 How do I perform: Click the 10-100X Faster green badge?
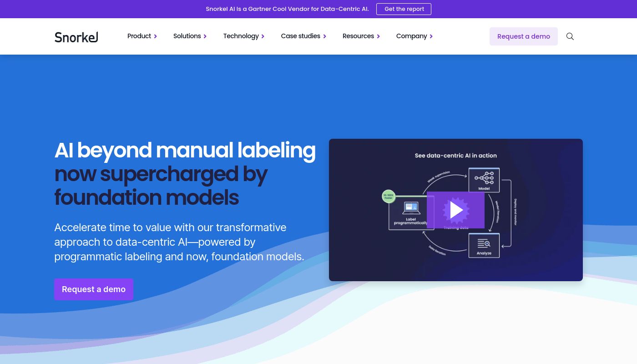pyautogui.click(x=388, y=197)
